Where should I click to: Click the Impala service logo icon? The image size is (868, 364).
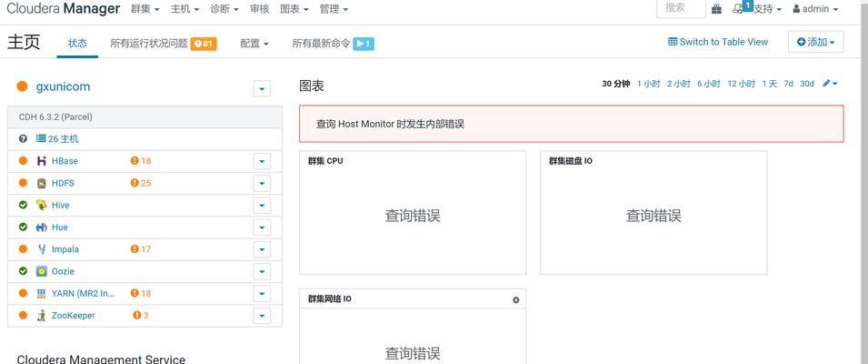pos(42,249)
